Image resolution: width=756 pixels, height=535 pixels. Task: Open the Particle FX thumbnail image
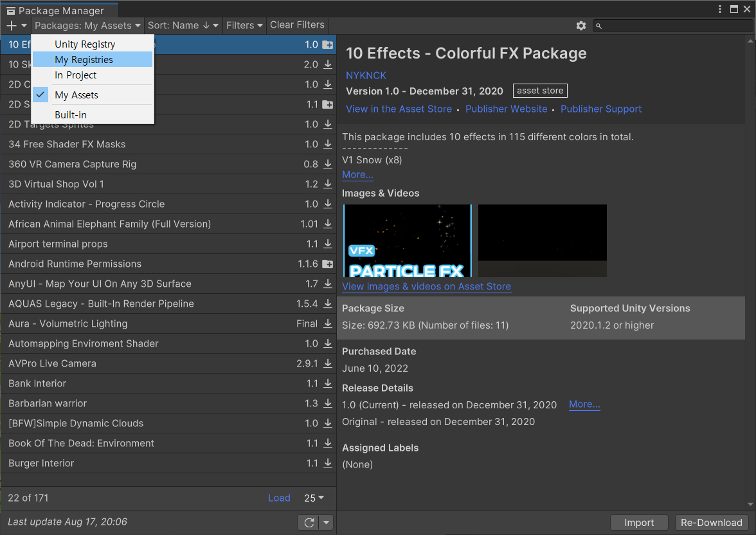click(x=408, y=240)
